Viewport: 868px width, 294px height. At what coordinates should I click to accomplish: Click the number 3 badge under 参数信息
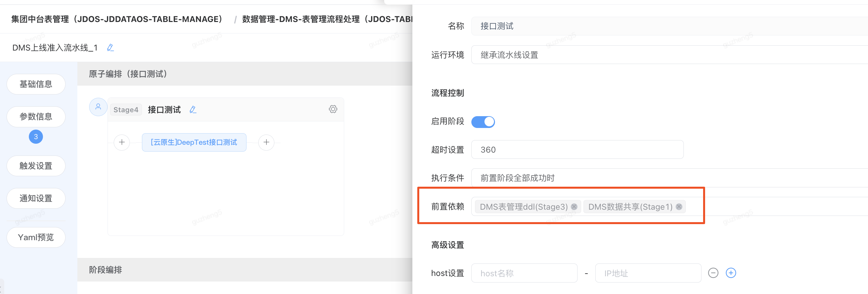tap(36, 136)
